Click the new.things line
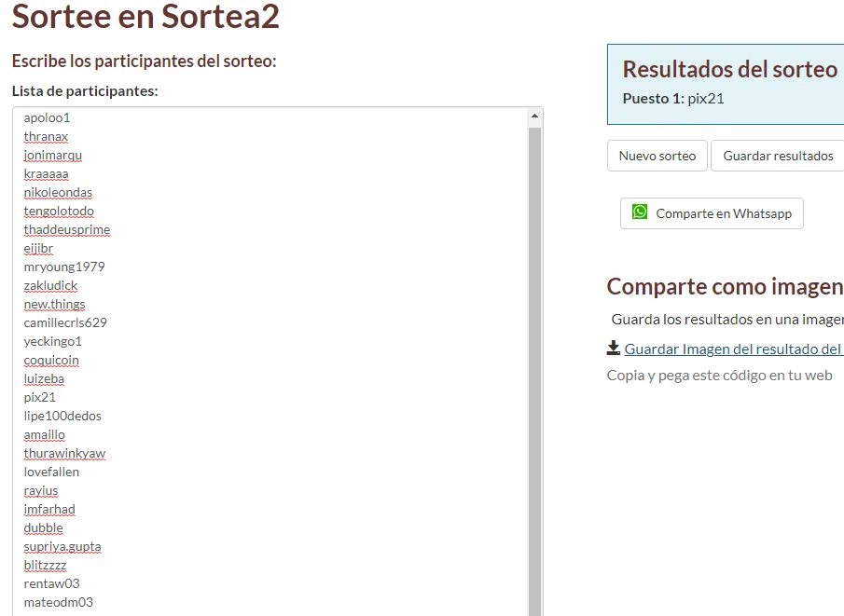This screenshot has width=844, height=616. click(54, 305)
